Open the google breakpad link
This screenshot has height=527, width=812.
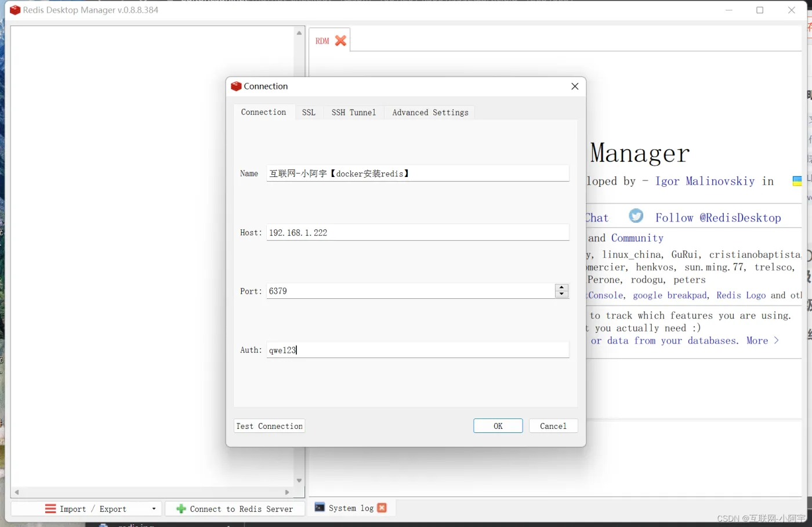pyautogui.click(x=670, y=295)
